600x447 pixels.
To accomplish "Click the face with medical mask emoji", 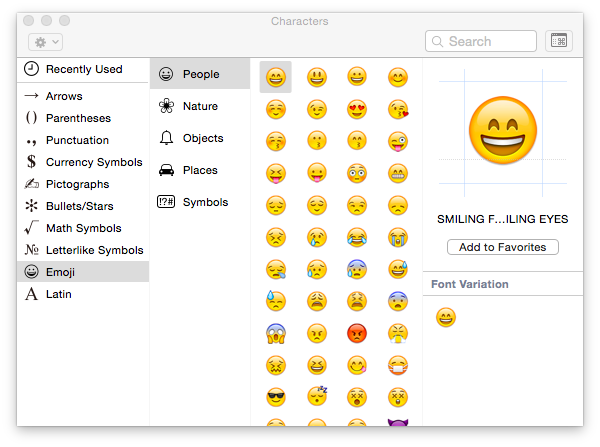I will [x=398, y=365].
